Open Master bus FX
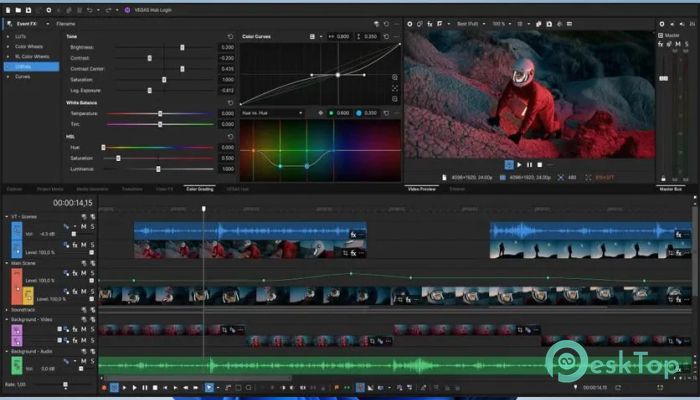700x400 pixels. pyautogui.click(x=661, y=44)
